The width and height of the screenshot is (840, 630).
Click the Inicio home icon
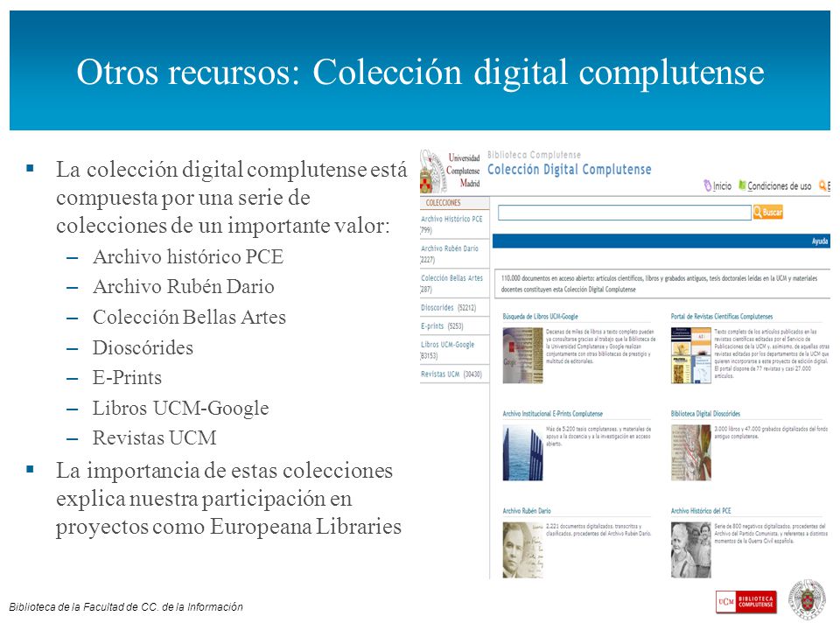coord(708,185)
